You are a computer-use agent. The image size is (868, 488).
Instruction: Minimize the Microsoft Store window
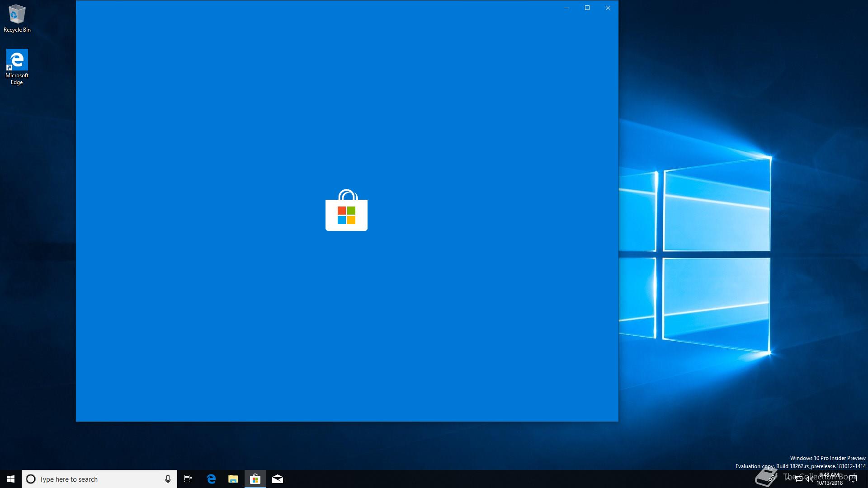(566, 8)
